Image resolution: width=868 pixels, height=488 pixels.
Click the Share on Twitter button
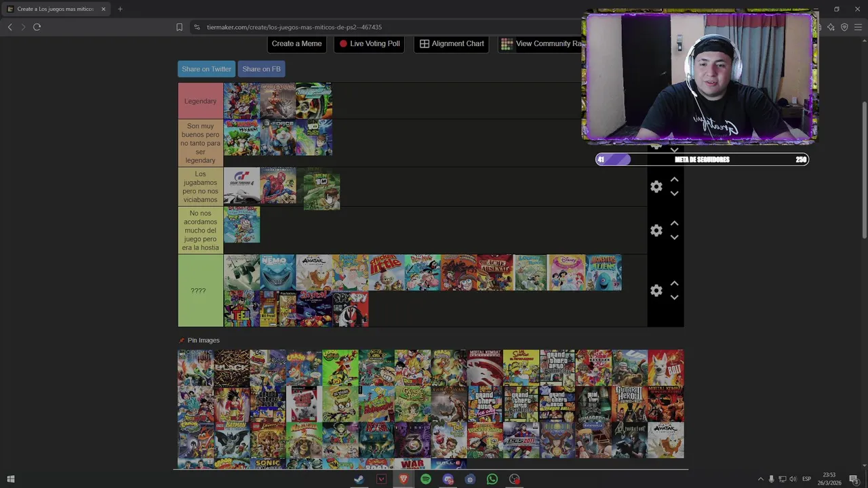206,69
